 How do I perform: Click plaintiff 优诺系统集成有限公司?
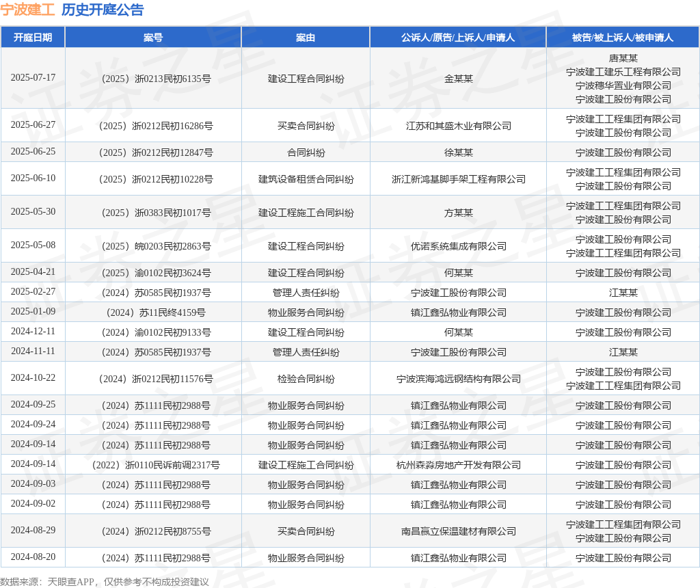pos(459,246)
